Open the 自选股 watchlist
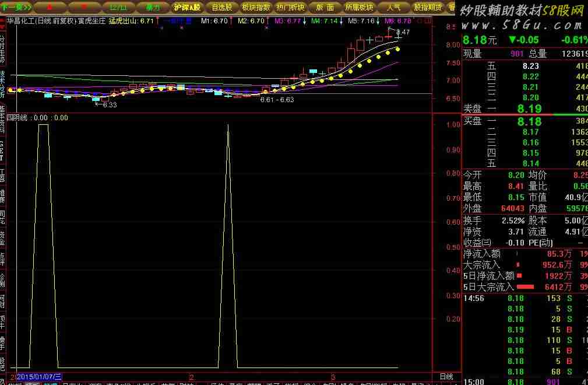 (x=221, y=8)
